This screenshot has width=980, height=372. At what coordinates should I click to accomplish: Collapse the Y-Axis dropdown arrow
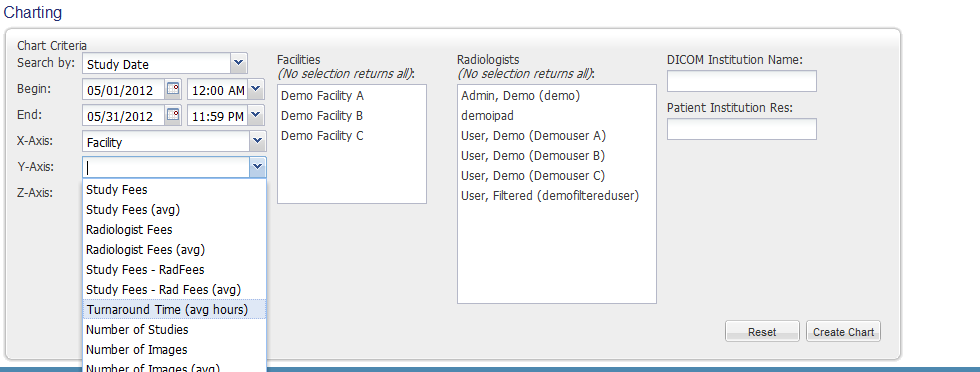tap(258, 167)
